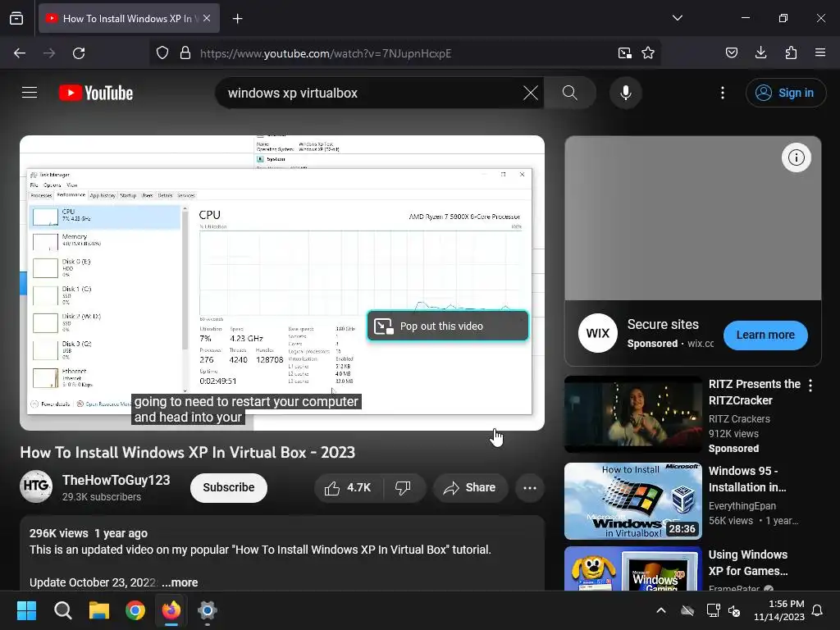
Task: Open 'RITZ Presents the RITZCracker' title
Action: click(x=755, y=392)
